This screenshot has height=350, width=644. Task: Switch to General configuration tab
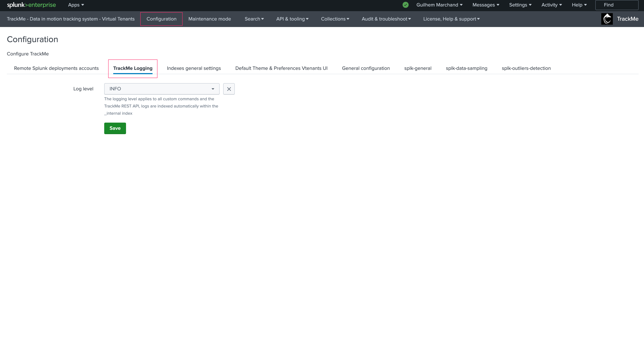366,68
